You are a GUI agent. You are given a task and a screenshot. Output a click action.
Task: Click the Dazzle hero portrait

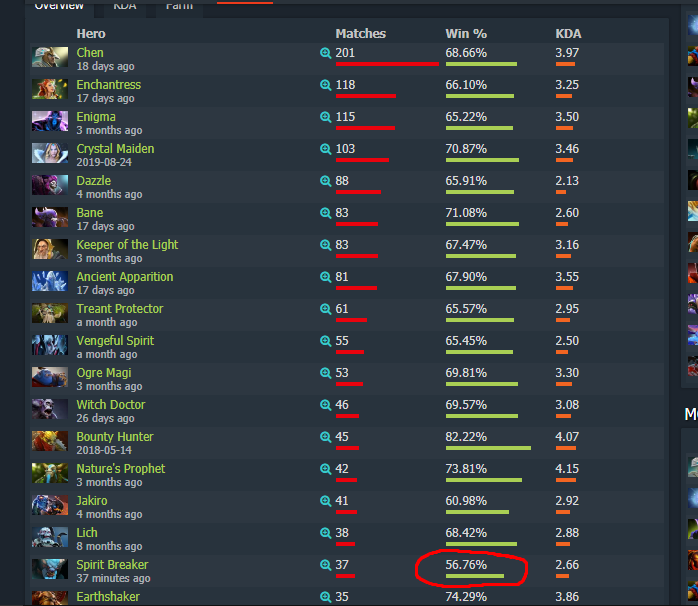tap(50, 185)
